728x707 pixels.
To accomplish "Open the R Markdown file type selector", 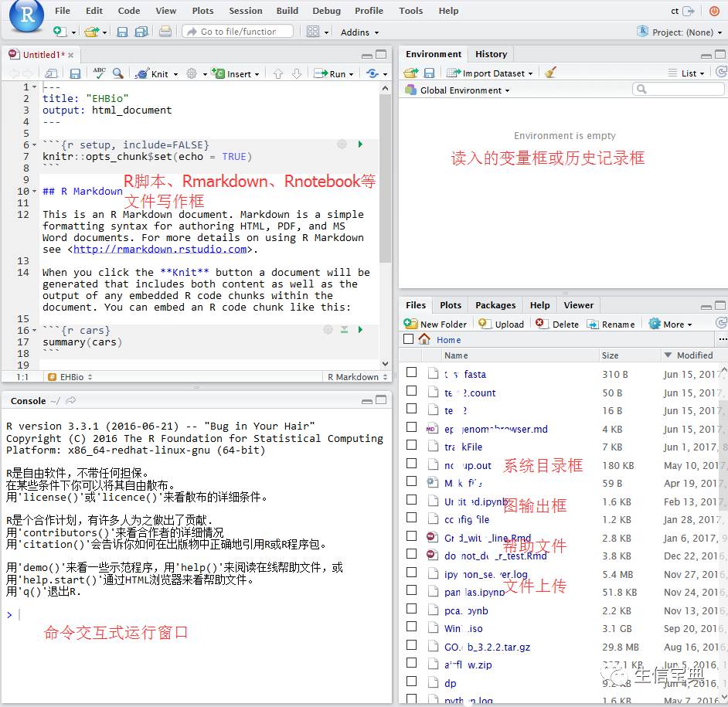I will coord(357,377).
